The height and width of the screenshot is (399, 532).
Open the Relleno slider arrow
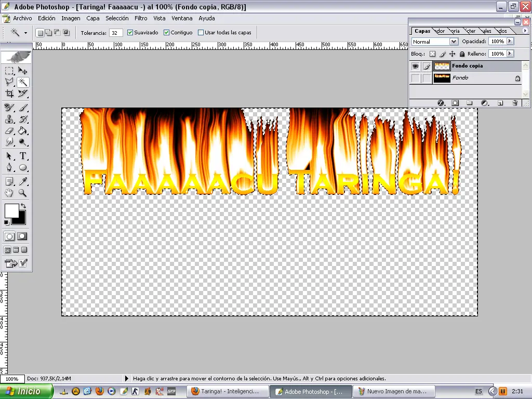point(510,54)
